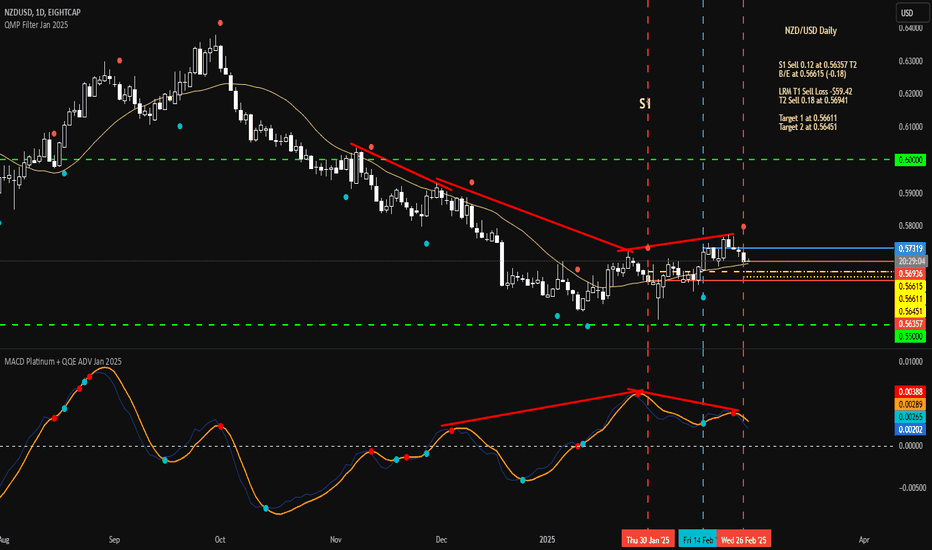
Task: Select the Thu 30 Jan '25 date marker
Action: [x=648, y=540]
